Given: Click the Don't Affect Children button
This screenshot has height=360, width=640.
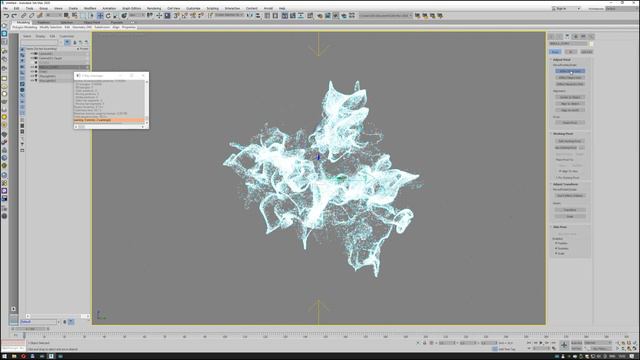Looking at the screenshot, I should (x=570, y=196).
